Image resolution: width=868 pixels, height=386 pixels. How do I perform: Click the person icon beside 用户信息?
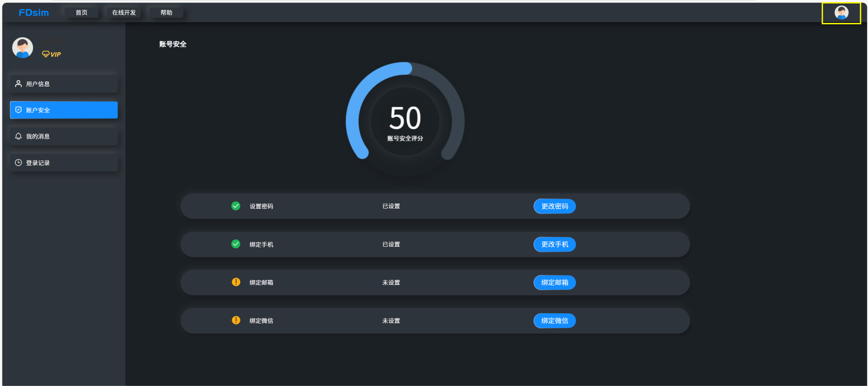(x=18, y=84)
